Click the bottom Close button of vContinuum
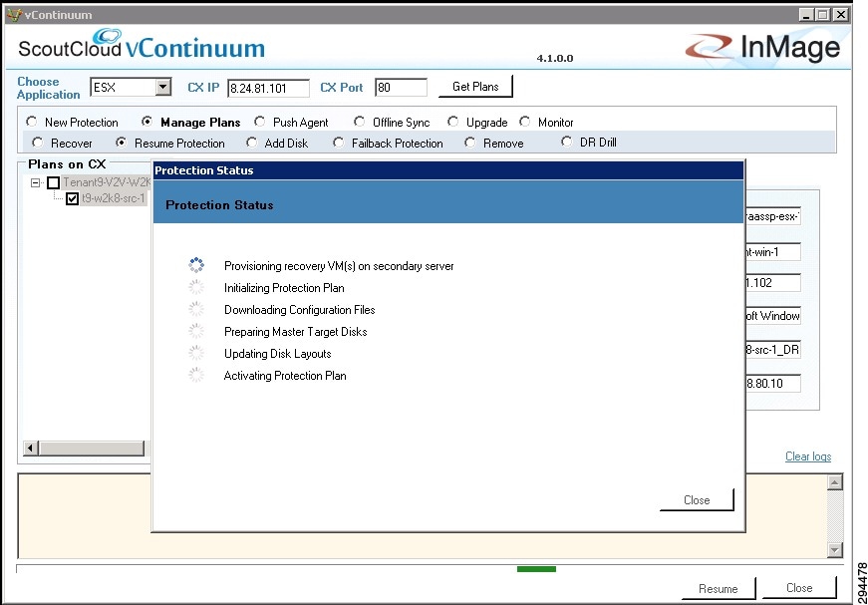Image resolution: width=868 pixels, height=605 pixels. point(799,587)
